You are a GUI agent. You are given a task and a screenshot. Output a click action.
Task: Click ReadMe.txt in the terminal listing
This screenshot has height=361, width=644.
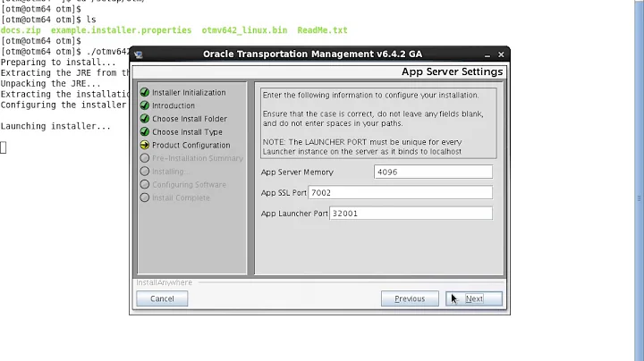click(322, 30)
